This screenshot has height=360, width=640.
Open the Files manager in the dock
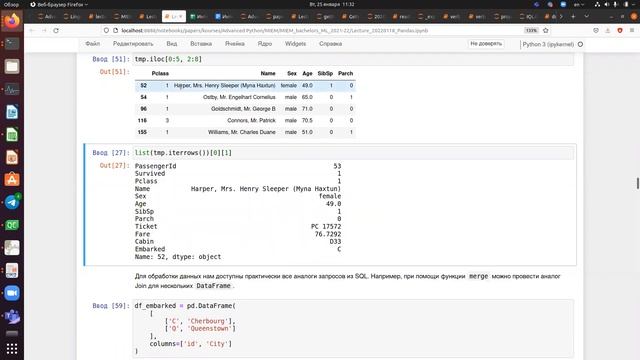tap(12, 66)
